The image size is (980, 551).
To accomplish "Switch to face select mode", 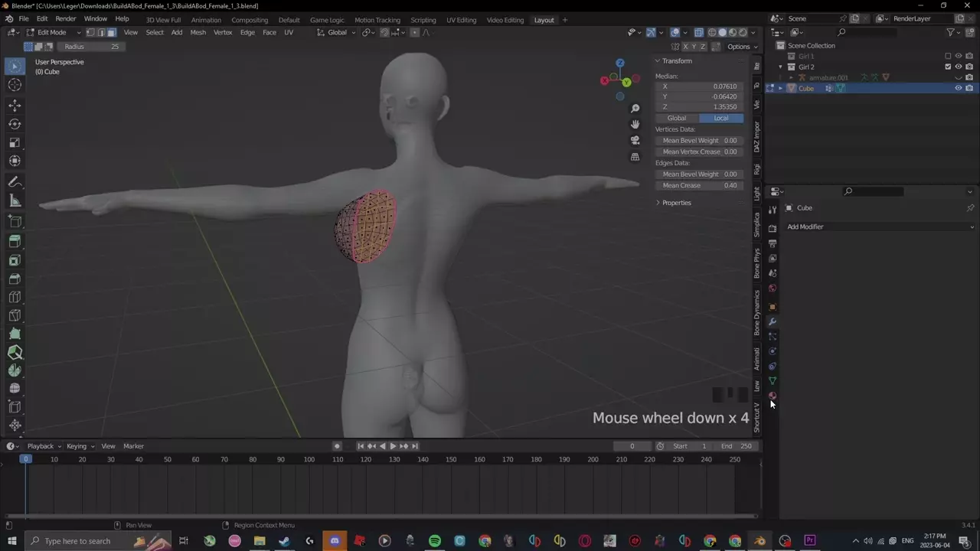I will [x=112, y=32].
